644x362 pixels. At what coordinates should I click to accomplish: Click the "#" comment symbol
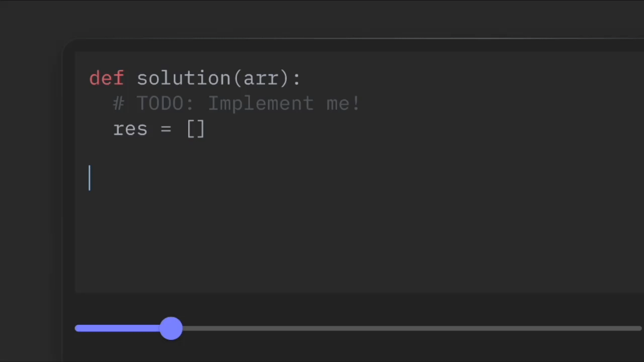point(118,104)
